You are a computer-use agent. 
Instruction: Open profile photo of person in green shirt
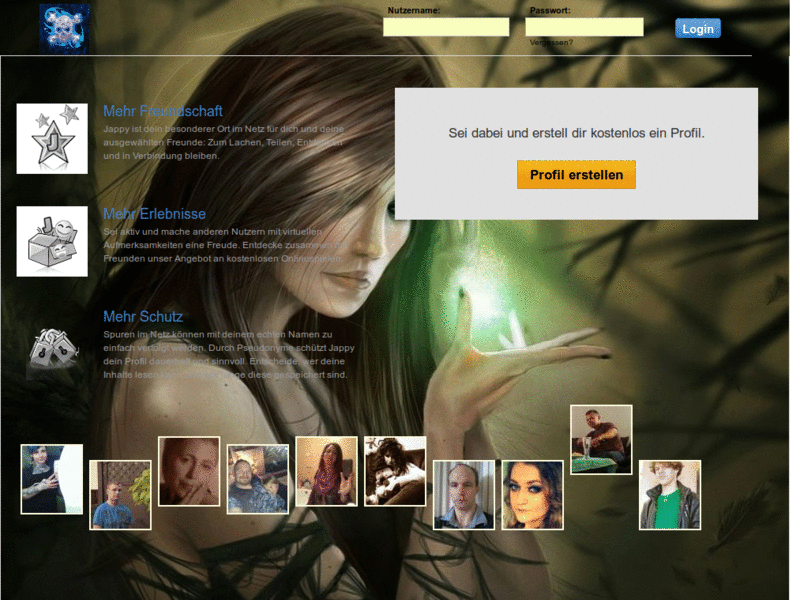[x=670, y=495]
